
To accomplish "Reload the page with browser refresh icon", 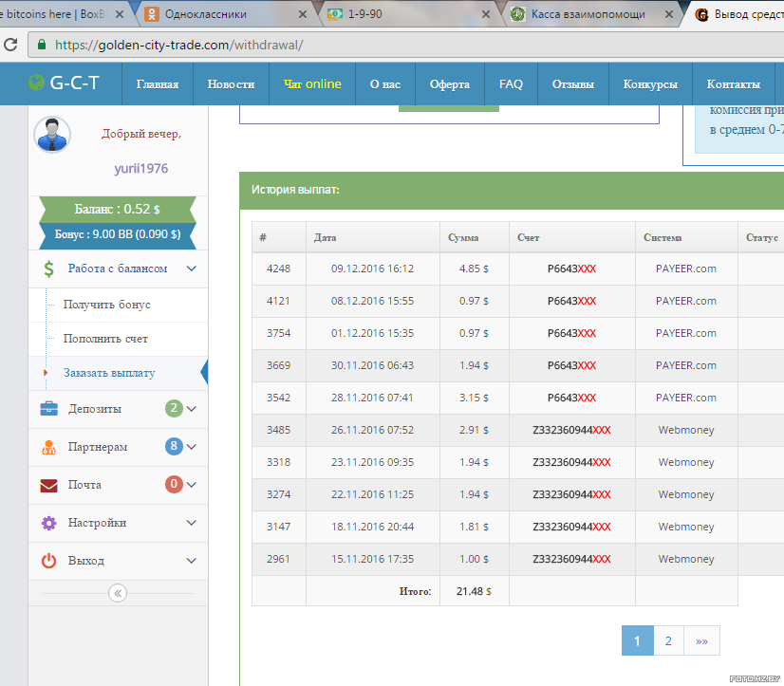I will pos(10,45).
